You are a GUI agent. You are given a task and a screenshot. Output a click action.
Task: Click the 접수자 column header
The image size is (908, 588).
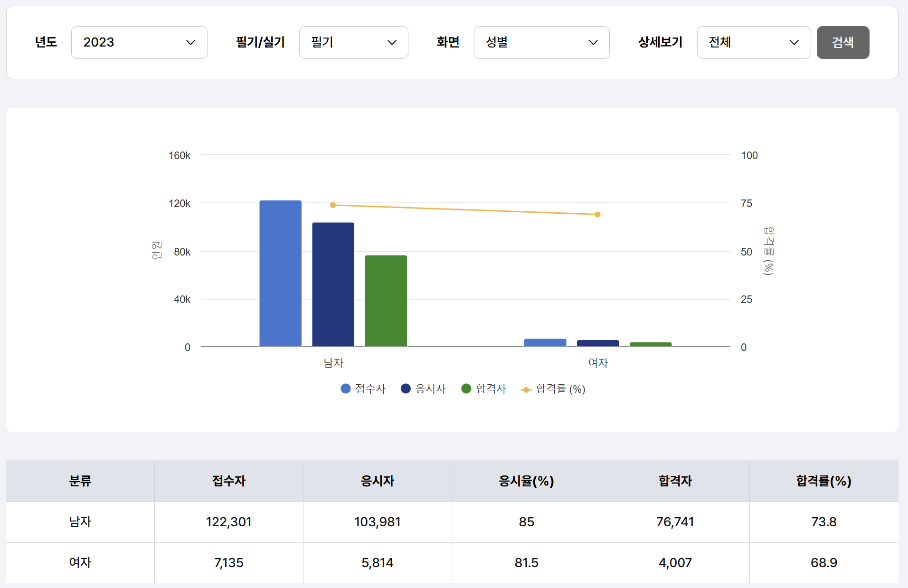[229, 481]
